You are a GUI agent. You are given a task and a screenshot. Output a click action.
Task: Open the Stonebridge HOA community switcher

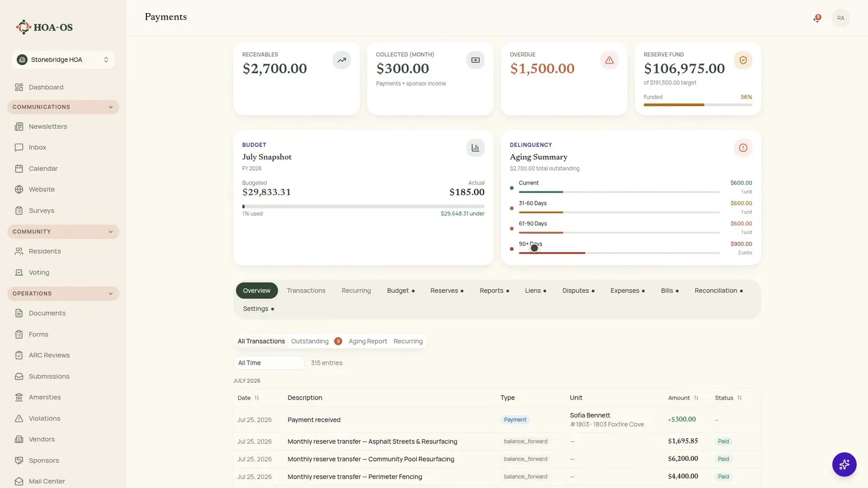coord(63,60)
